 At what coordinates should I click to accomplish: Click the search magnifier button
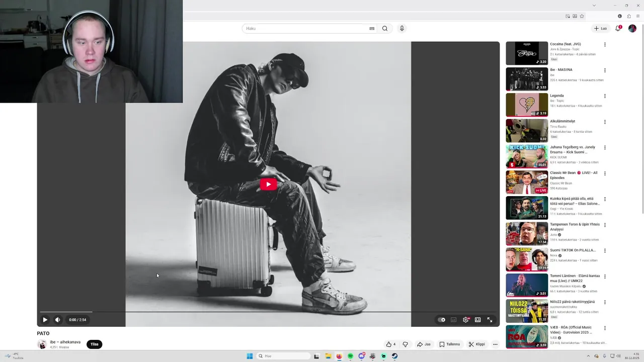click(x=385, y=29)
